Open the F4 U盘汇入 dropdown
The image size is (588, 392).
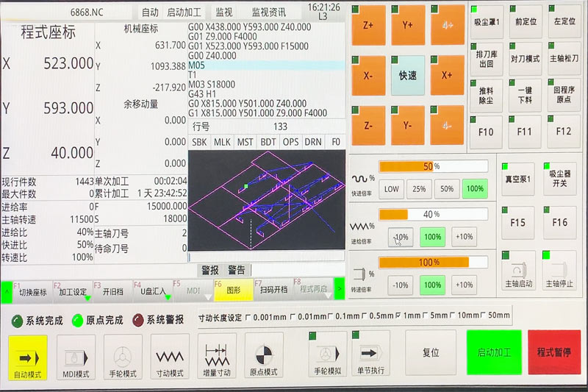pyautogui.click(x=151, y=291)
